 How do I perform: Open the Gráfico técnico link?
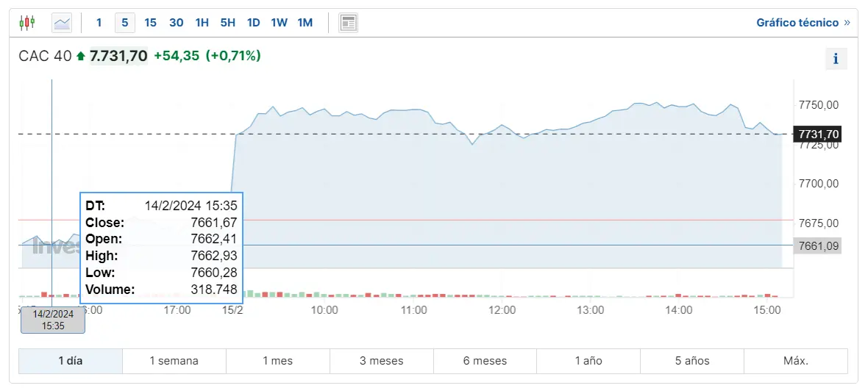click(797, 23)
